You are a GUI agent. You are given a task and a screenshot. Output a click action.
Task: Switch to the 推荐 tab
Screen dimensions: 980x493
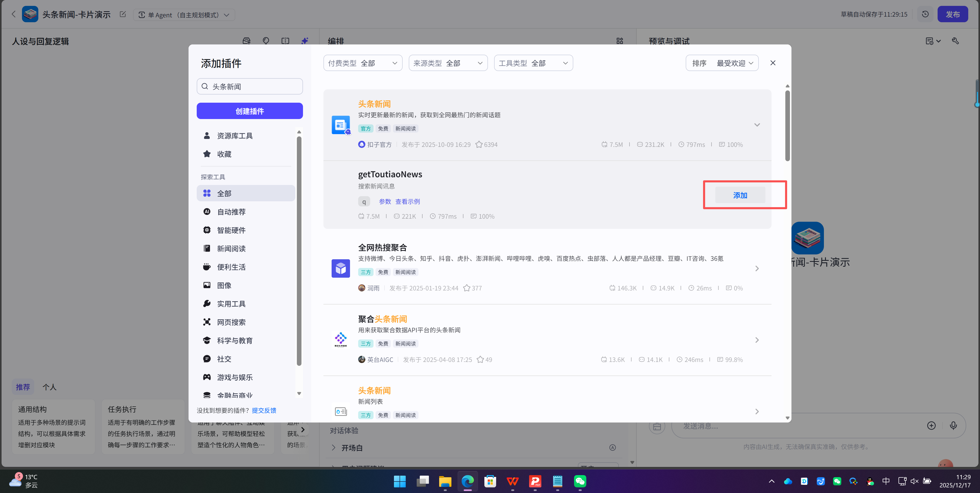(x=23, y=387)
